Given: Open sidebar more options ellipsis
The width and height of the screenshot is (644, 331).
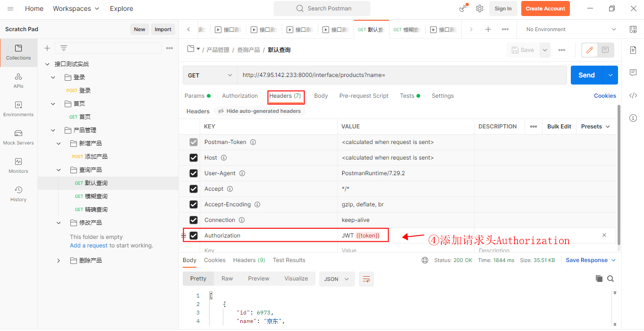Looking at the screenshot, I should tap(169, 48).
